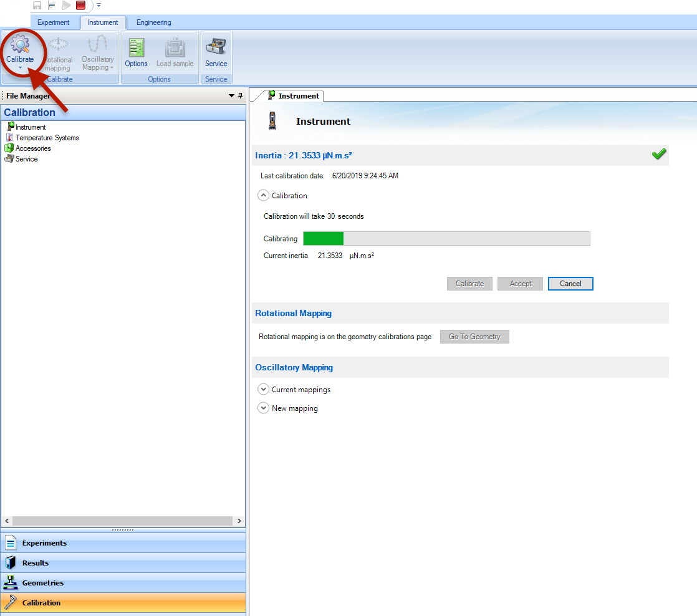Image resolution: width=697 pixels, height=616 pixels.
Task: Click the print icon in the quick access toolbar
Action: click(x=52, y=6)
